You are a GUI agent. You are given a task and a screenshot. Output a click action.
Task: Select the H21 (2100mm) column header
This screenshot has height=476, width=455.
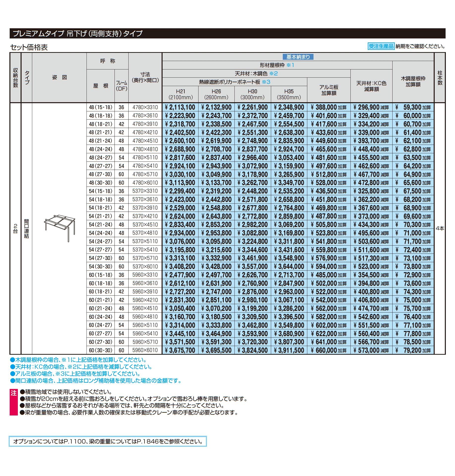tap(180, 94)
